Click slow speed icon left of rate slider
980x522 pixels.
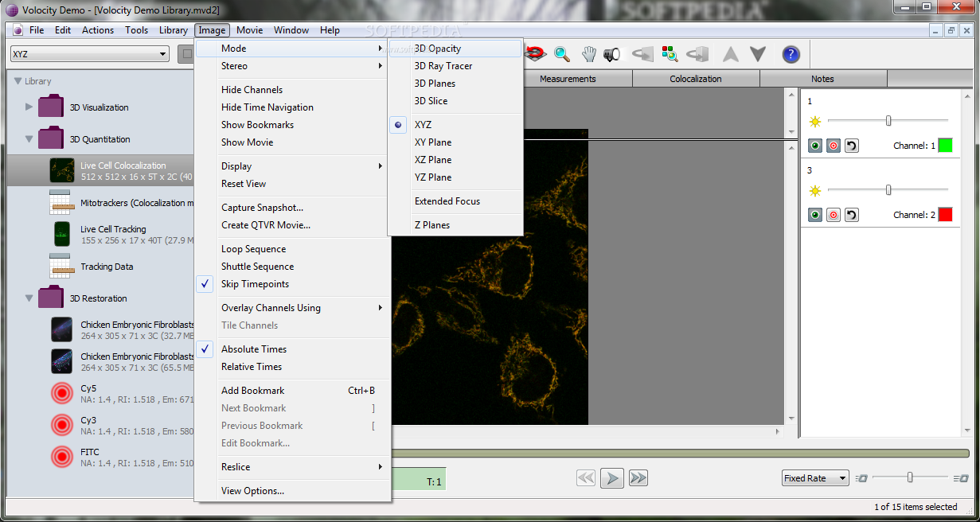point(863,478)
